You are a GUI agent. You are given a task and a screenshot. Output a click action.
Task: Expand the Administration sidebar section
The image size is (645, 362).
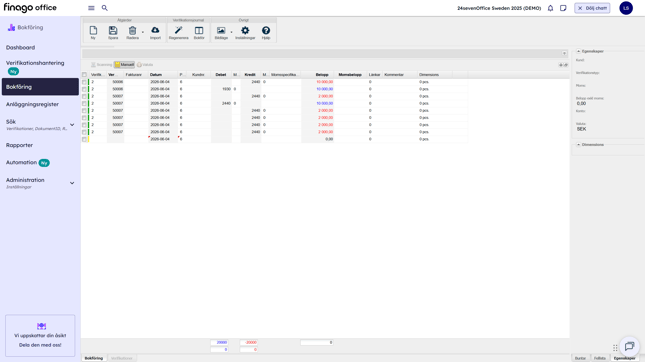click(72, 183)
